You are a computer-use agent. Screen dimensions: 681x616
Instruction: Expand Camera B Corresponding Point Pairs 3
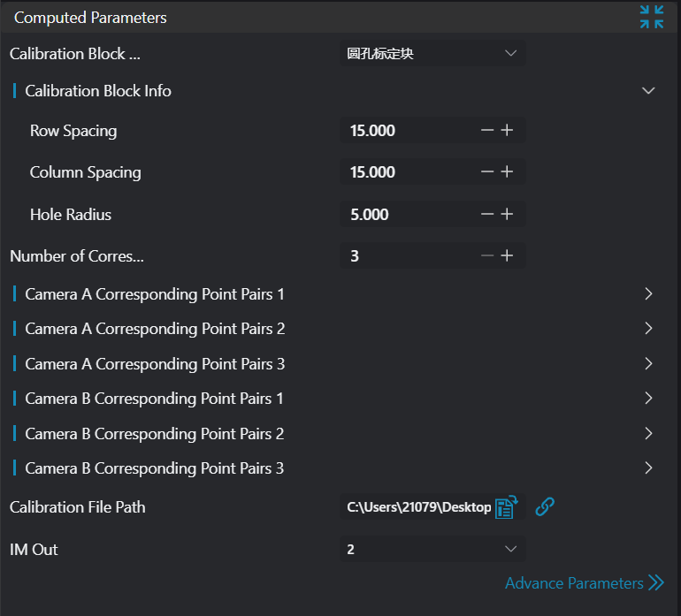(x=648, y=468)
